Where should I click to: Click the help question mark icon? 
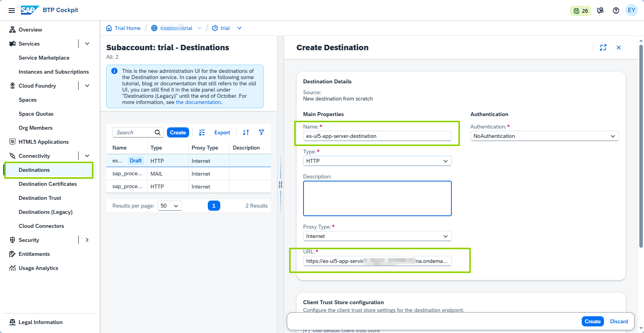(616, 11)
